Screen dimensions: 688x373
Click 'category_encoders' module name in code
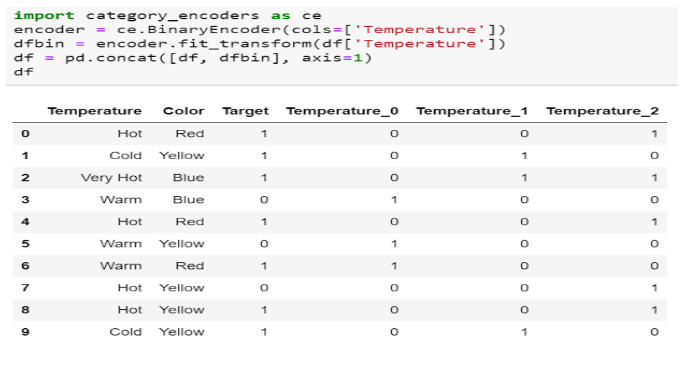click(172, 15)
